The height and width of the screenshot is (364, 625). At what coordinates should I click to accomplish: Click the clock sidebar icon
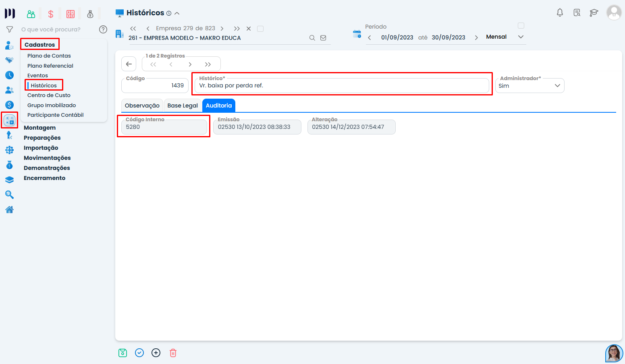9,75
